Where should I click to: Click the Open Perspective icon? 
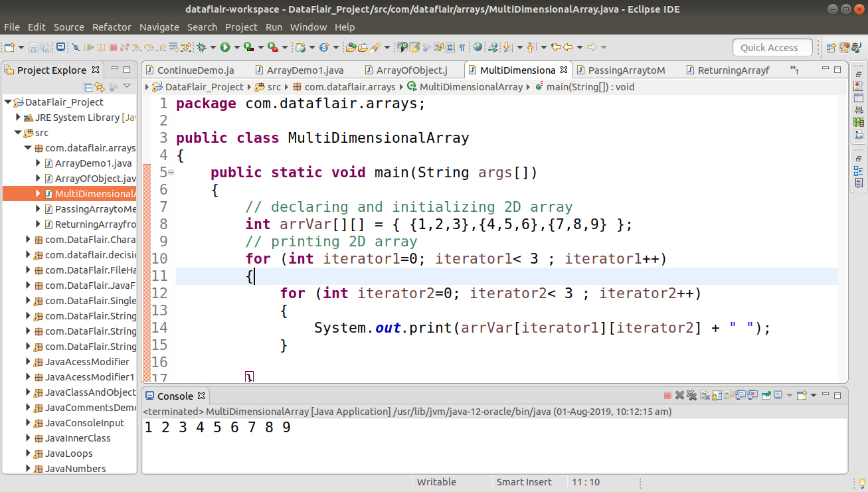click(831, 47)
